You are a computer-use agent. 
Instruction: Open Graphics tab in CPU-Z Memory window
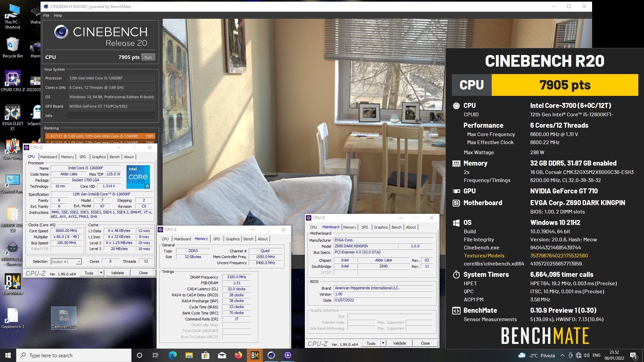pyautogui.click(x=232, y=239)
